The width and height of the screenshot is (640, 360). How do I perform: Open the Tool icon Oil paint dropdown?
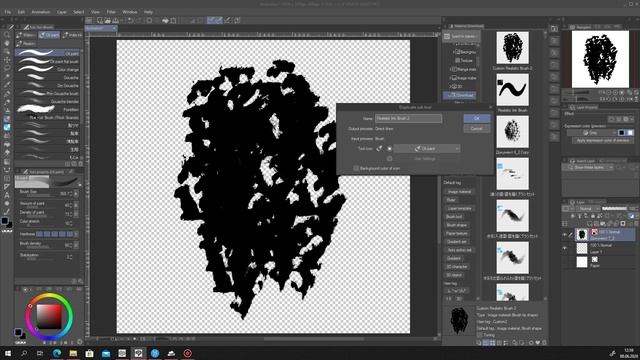(x=427, y=149)
